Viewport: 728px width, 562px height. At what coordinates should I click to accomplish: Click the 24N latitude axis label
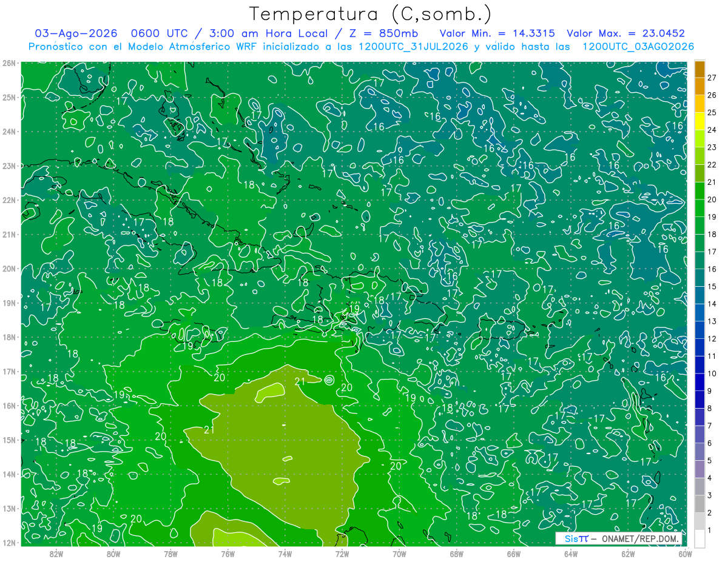pyautogui.click(x=9, y=132)
